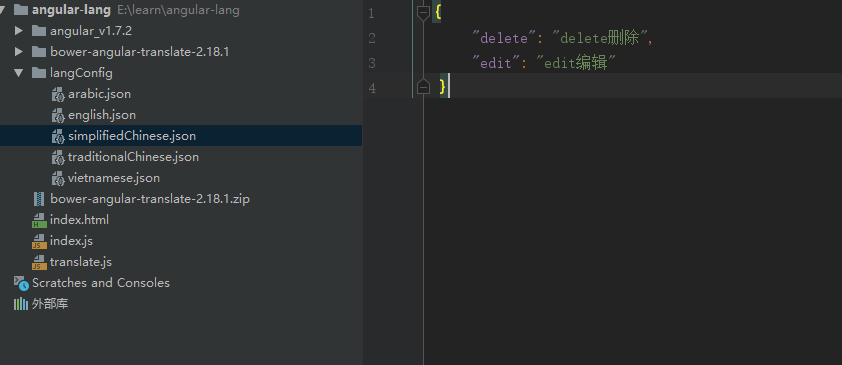The image size is (842, 365).
Task: Click the vietnamese.json file icon
Action: pos(58,178)
